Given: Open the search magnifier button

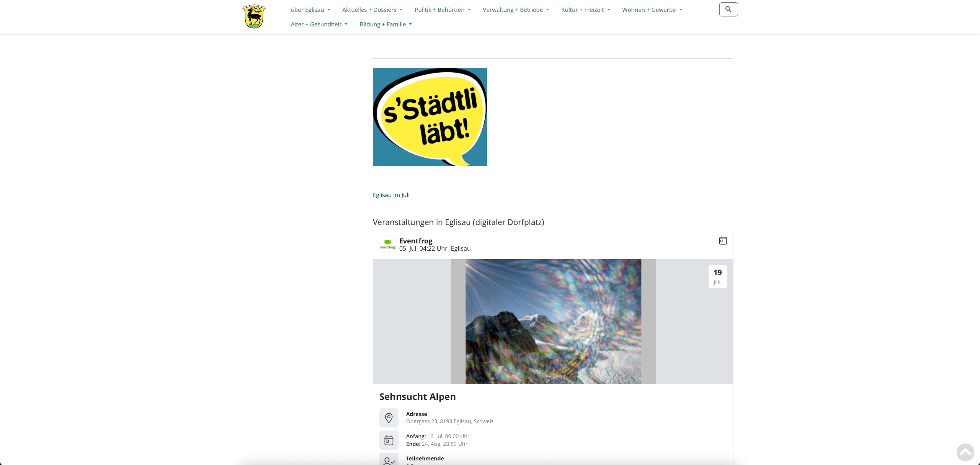Looking at the screenshot, I should 728,9.
